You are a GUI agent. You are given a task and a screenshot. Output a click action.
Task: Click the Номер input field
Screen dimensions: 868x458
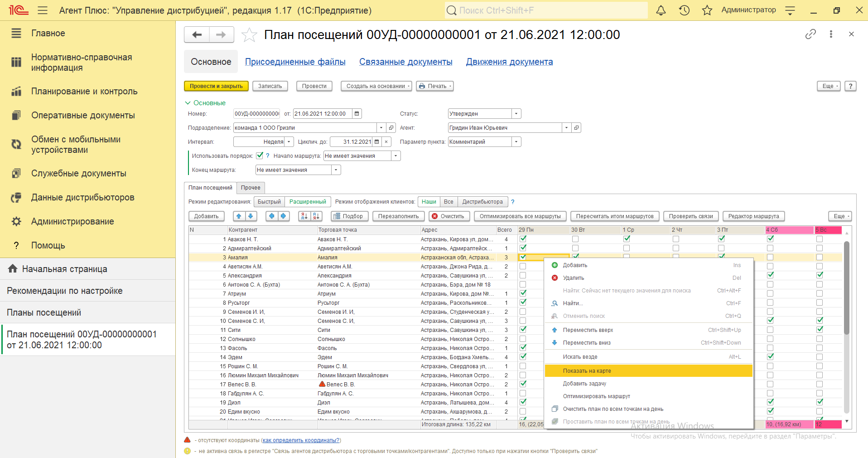256,114
